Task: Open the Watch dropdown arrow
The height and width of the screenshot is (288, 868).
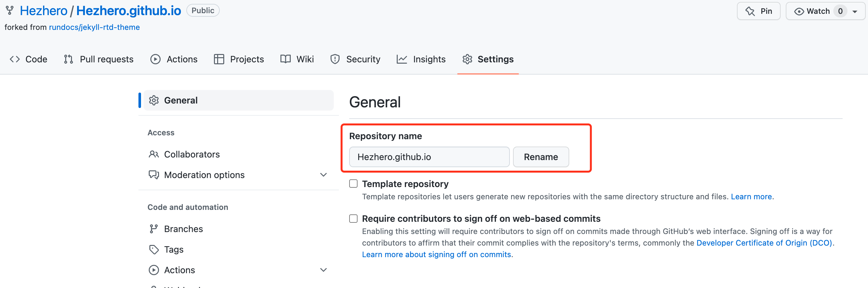Action: coord(855,12)
